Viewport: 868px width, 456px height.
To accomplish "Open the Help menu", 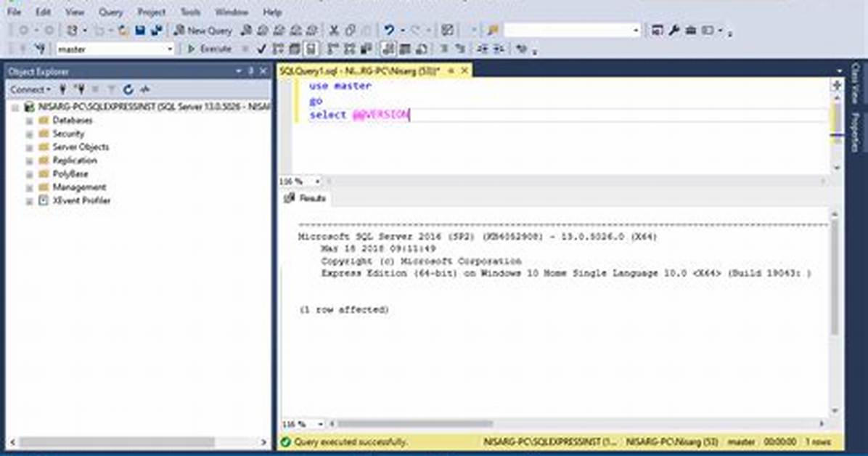I will pyautogui.click(x=272, y=12).
